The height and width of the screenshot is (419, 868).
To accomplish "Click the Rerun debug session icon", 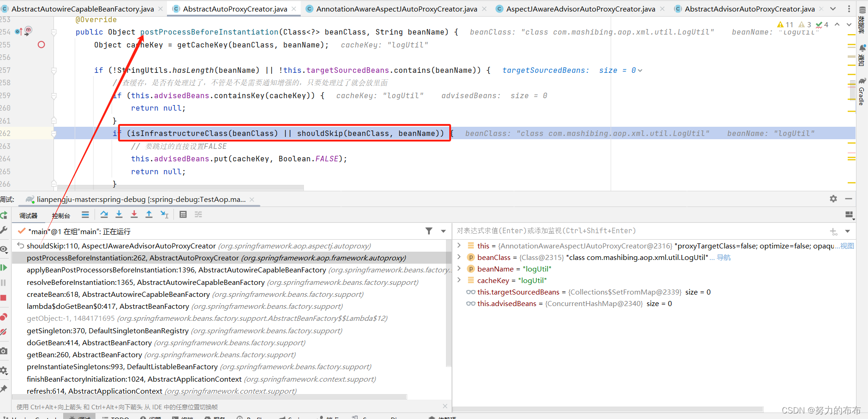I will coord(3,215).
